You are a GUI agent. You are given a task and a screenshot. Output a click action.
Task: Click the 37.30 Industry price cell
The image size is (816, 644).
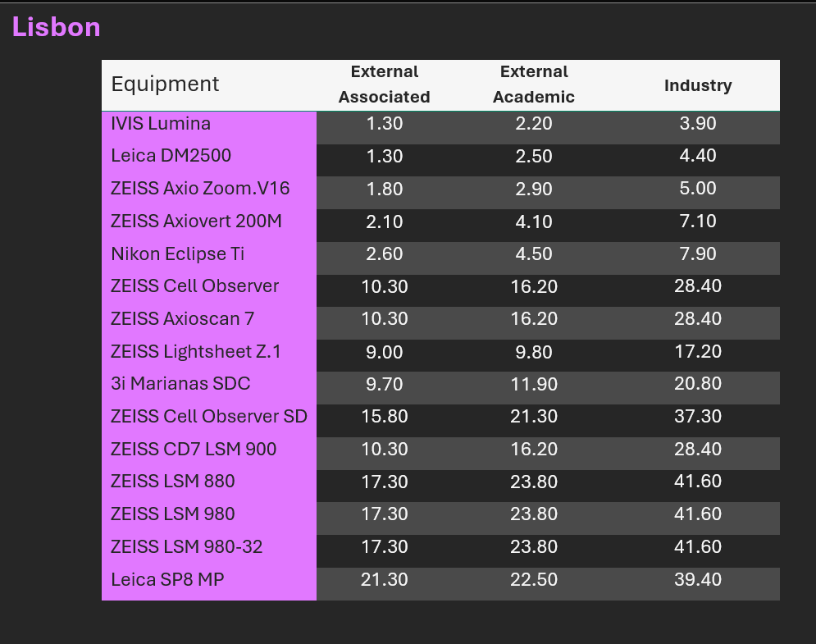click(x=697, y=417)
